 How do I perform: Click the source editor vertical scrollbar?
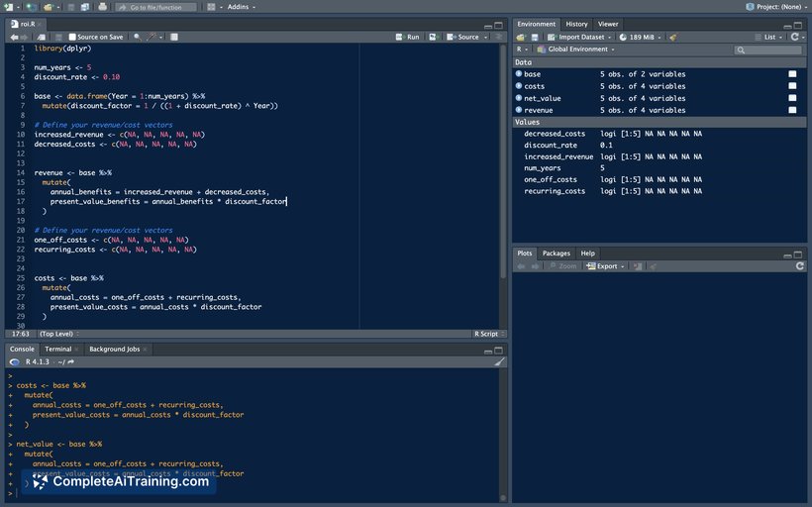502,160
